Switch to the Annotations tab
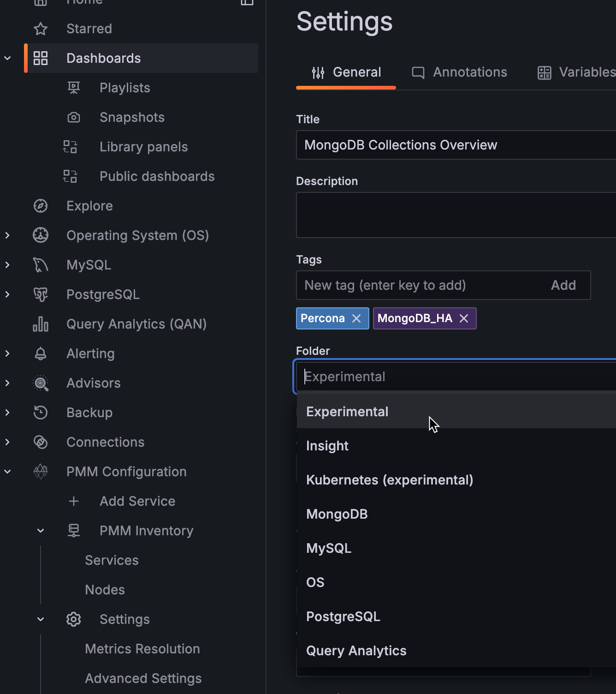 (x=459, y=72)
